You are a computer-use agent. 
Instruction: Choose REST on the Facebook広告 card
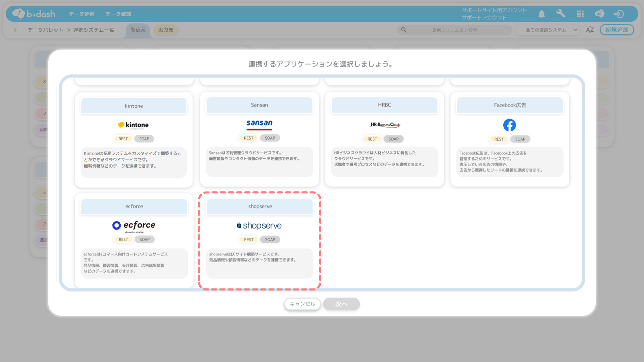click(x=499, y=139)
